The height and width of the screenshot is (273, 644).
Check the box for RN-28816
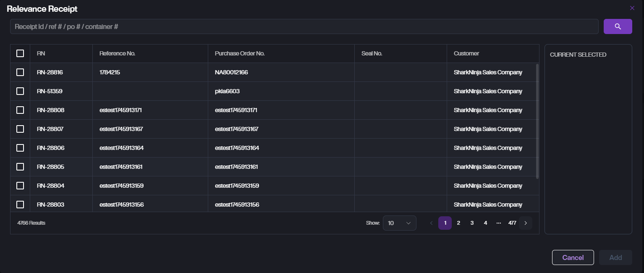pos(20,72)
